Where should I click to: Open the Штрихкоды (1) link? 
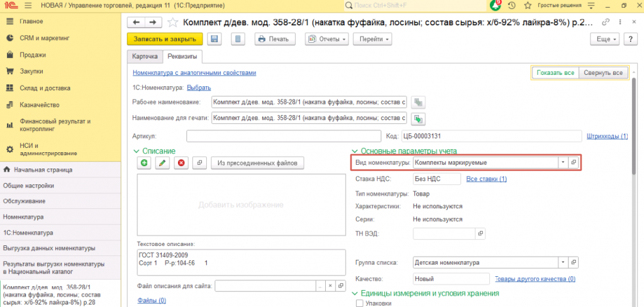click(606, 136)
